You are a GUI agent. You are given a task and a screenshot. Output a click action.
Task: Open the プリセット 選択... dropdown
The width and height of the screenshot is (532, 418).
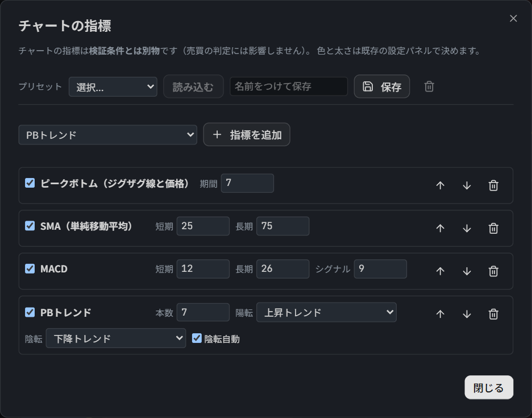(x=113, y=87)
